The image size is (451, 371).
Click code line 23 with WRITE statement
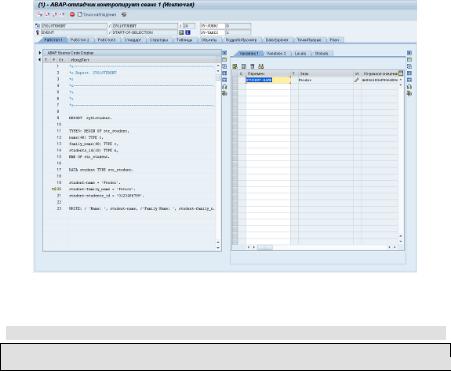(142, 209)
